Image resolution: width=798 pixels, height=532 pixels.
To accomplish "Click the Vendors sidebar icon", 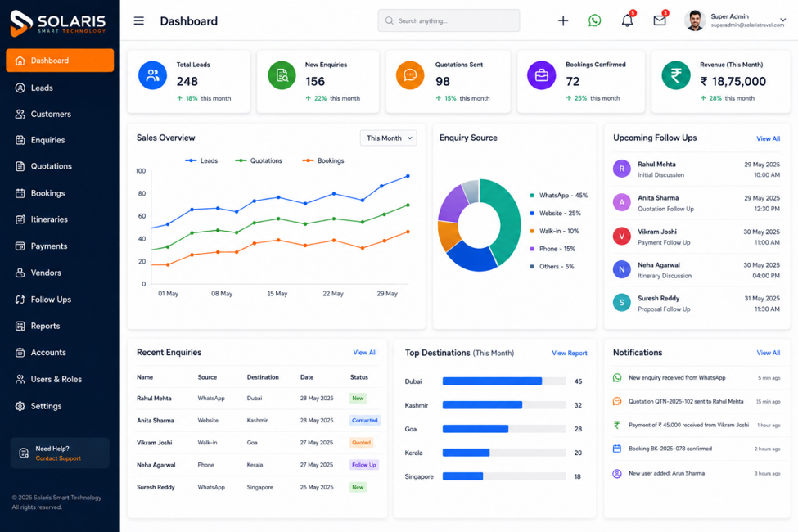I will [x=20, y=273].
